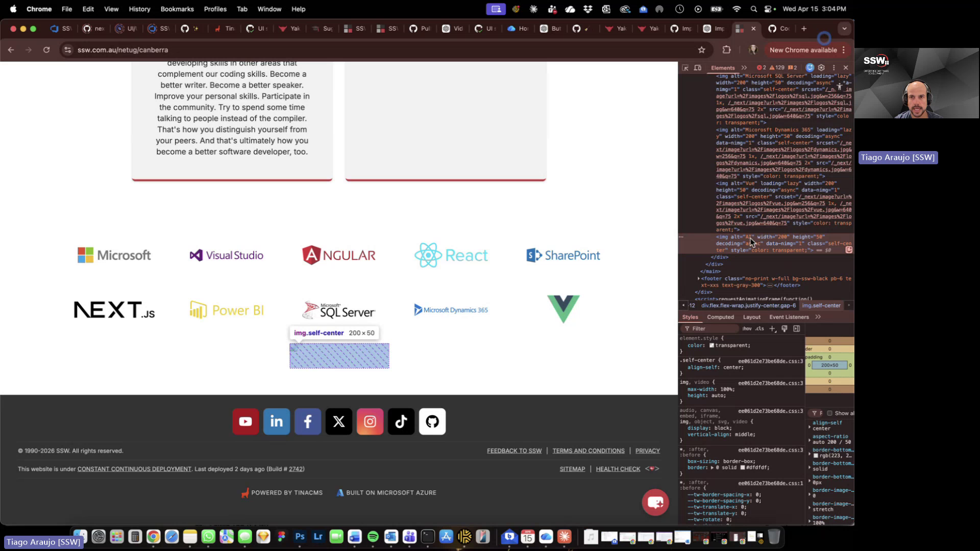Check the Show all checkbox in Computed pane
The width and height of the screenshot is (980, 551).
pyautogui.click(x=829, y=413)
